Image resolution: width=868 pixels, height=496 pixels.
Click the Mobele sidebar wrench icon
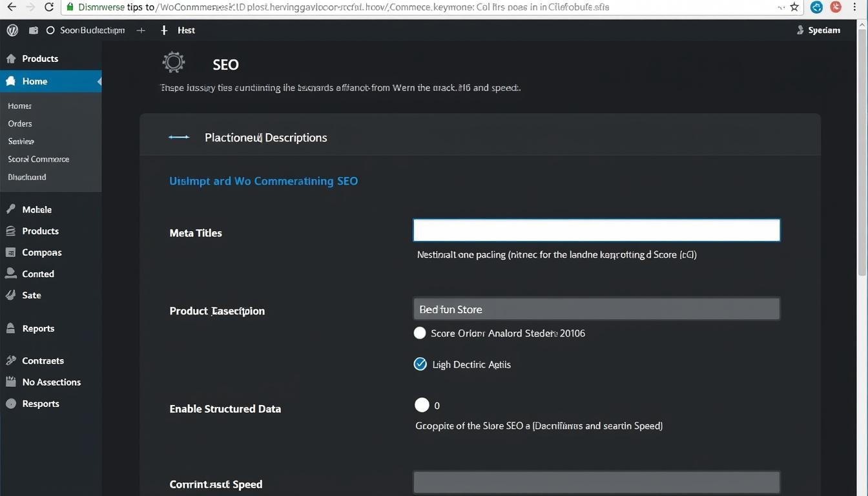tap(10, 209)
